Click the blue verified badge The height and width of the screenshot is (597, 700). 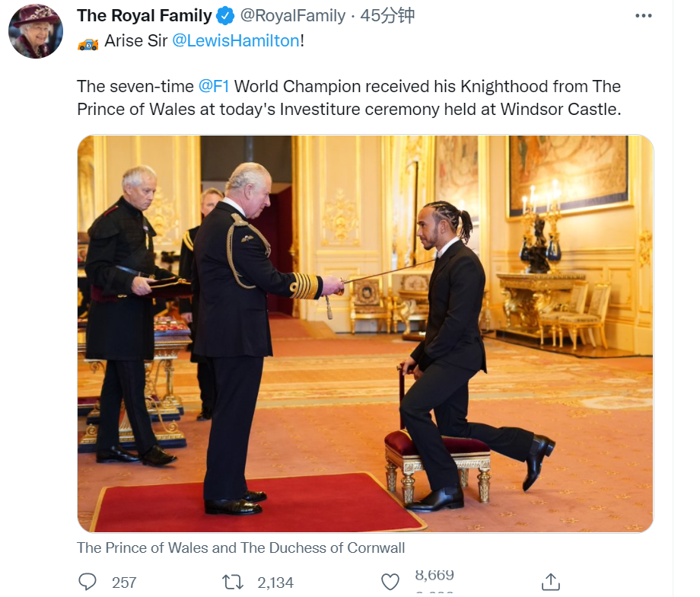(x=227, y=15)
